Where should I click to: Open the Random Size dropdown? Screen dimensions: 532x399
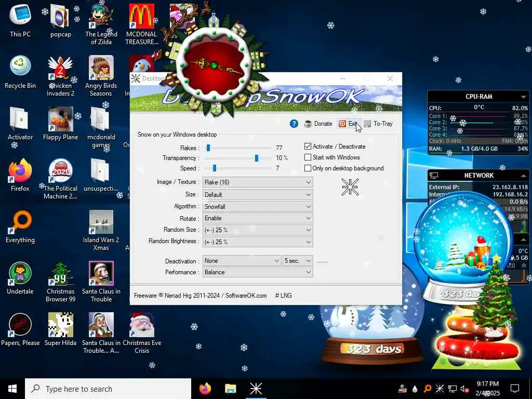click(x=258, y=230)
